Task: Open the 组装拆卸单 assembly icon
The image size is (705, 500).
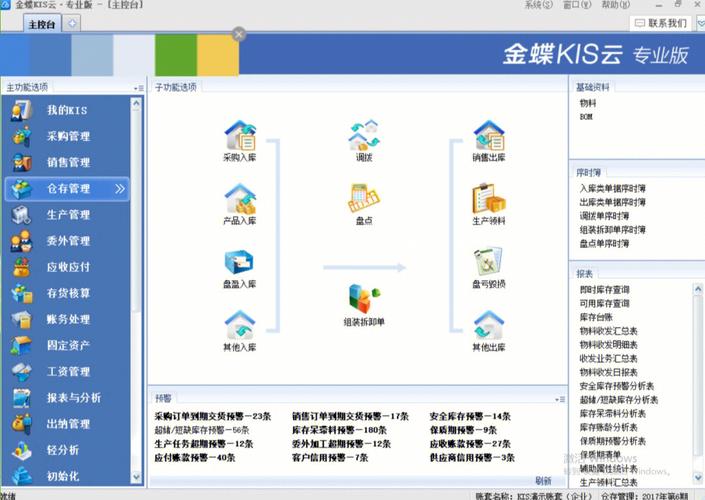Action: tap(364, 299)
